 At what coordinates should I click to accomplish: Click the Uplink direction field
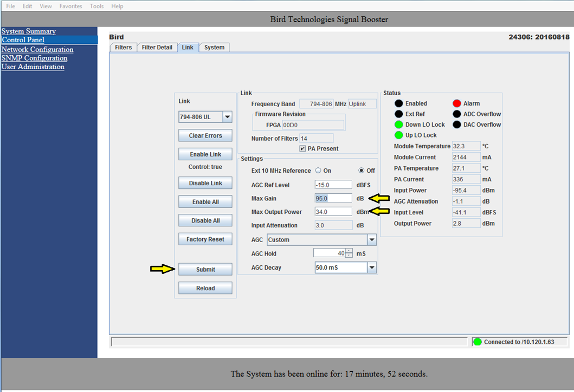pos(362,104)
